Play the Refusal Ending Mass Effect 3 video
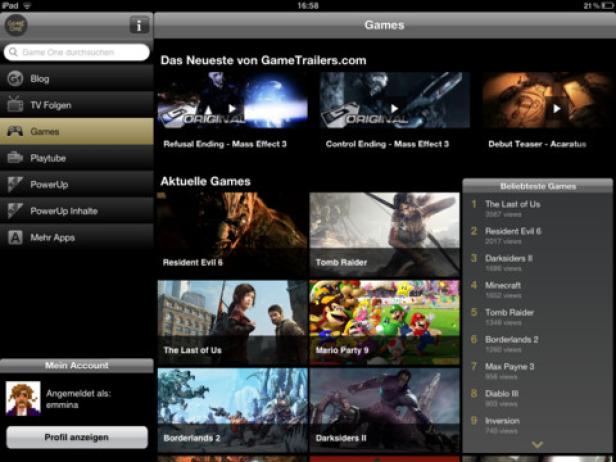 point(233,108)
